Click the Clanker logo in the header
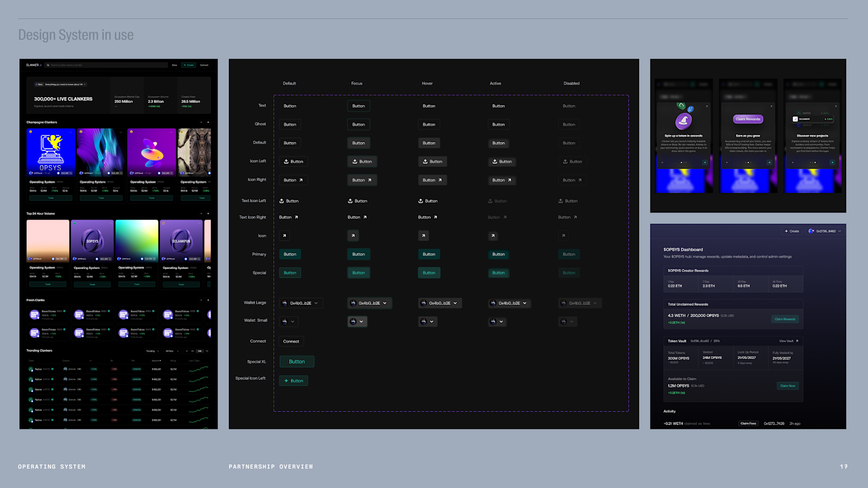Image resolution: width=868 pixels, height=488 pixels. (34, 65)
